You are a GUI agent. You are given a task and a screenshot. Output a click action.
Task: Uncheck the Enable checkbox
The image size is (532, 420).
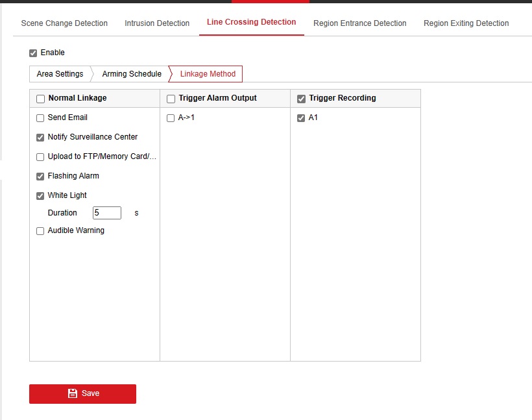click(x=33, y=53)
